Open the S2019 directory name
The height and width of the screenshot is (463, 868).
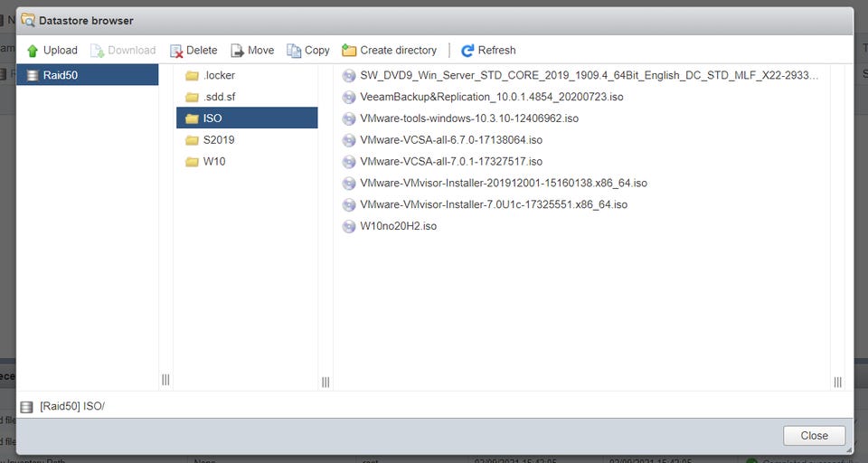tap(219, 140)
